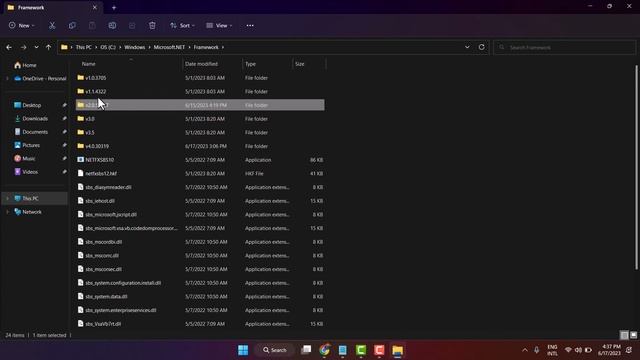This screenshot has height=360, width=640.
Task: Select the netfxsbs12.hkf file
Action: coord(200,173)
